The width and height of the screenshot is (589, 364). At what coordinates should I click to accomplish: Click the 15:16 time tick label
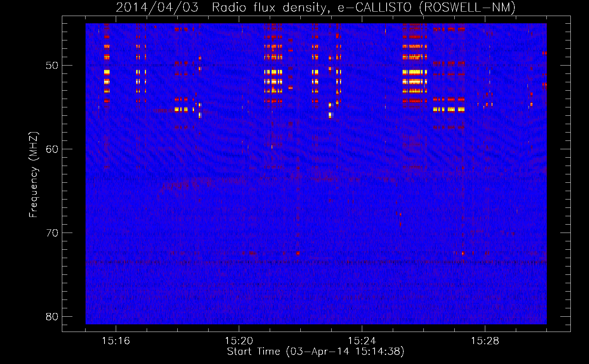(x=116, y=341)
